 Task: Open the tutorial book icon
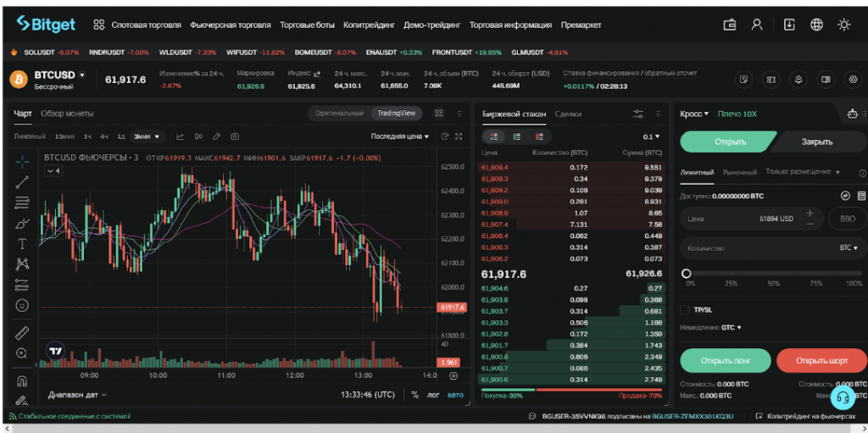(x=826, y=80)
